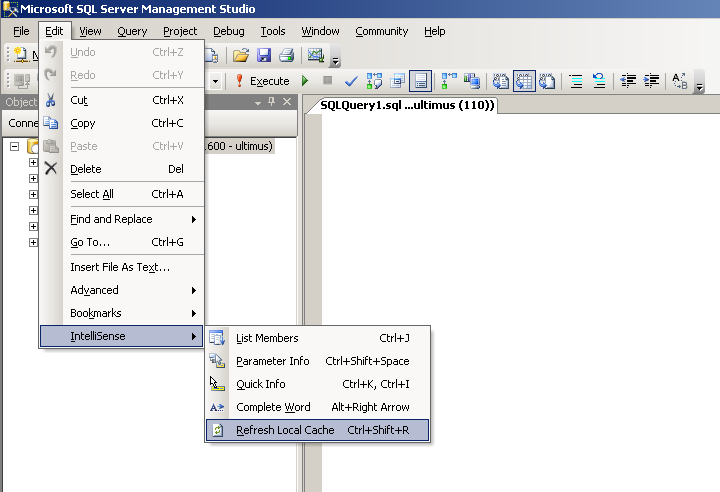Screen dimensions: 720x492
Task: Collapse the server root node in tree
Action: click(16, 147)
